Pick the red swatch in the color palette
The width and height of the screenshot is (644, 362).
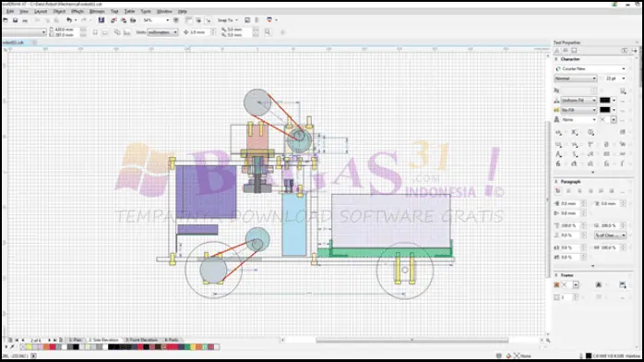[x=53, y=347]
